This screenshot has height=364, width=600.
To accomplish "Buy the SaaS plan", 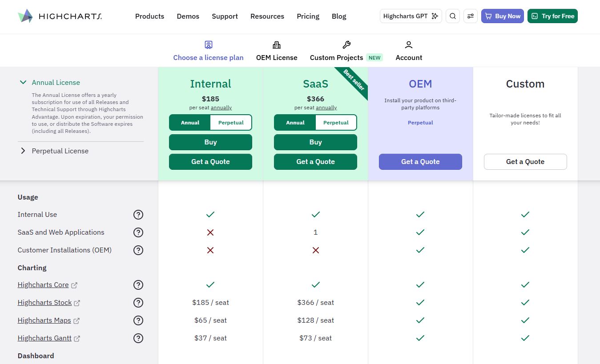I will tap(315, 142).
